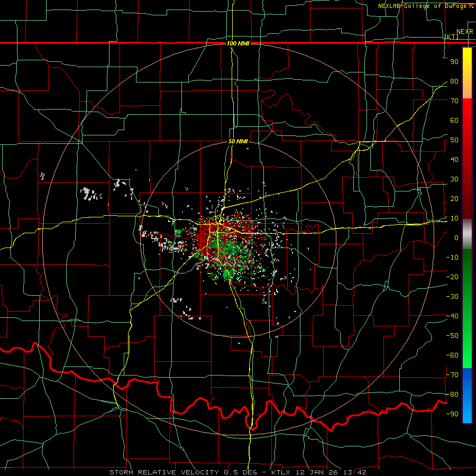Screen dimensions: 476x476
Task: Click the "[KT]" units label
Action: [x=452, y=36]
